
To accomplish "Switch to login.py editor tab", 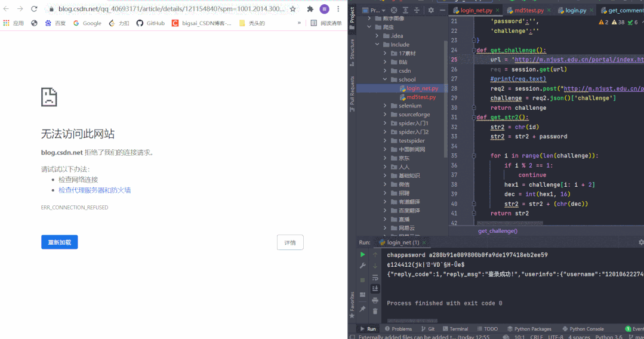I will tap(575, 10).
